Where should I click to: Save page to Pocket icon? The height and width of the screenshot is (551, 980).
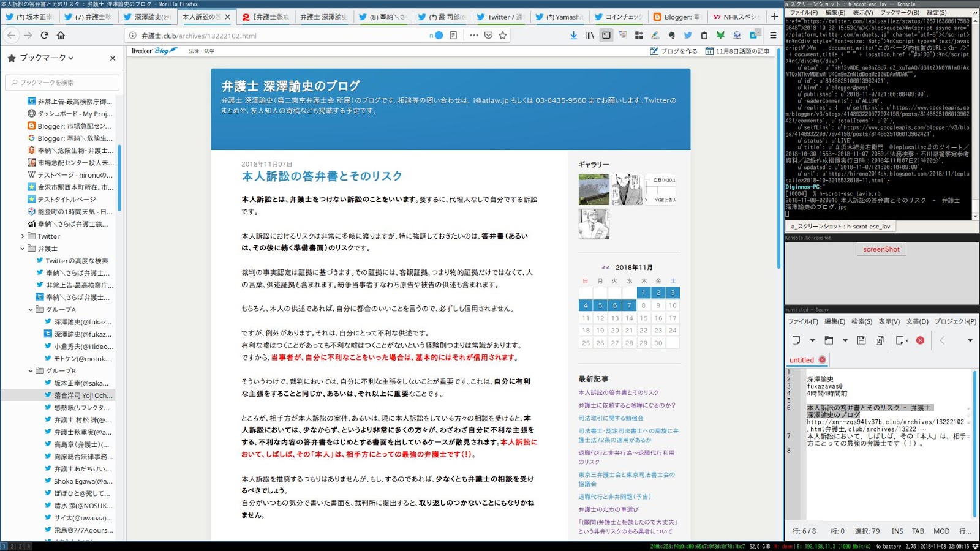click(x=488, y=36)
